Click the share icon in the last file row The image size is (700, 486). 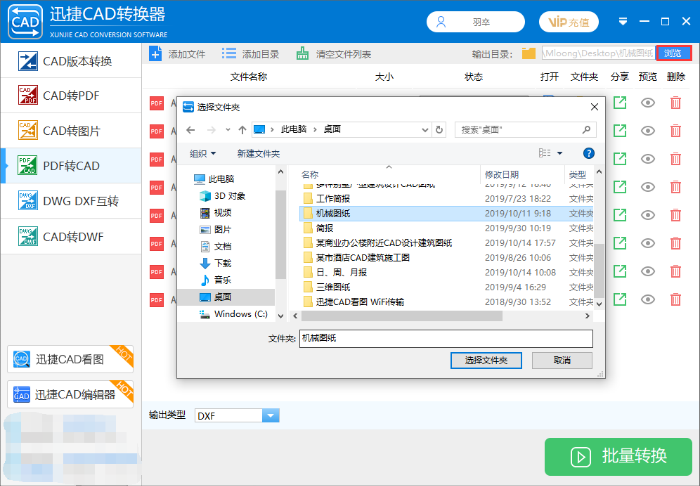620,299
